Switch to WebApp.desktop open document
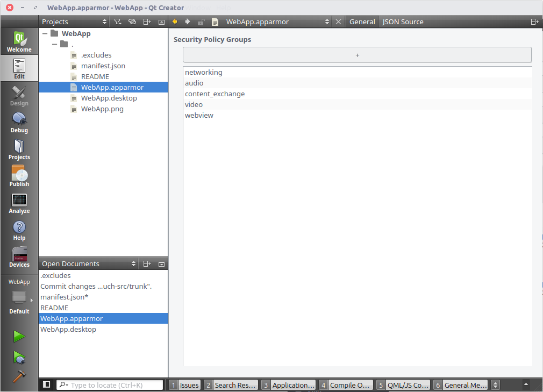The image size is (543, 392). [x=103, y=329]
